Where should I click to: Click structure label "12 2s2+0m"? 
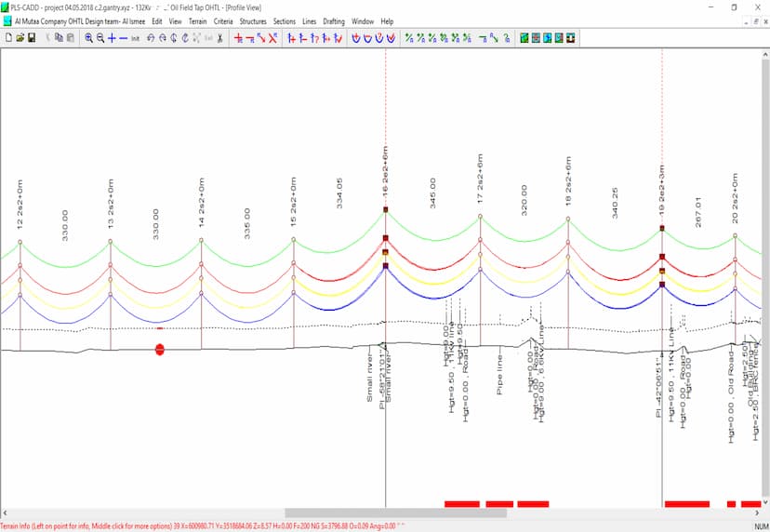pos(20,205)
